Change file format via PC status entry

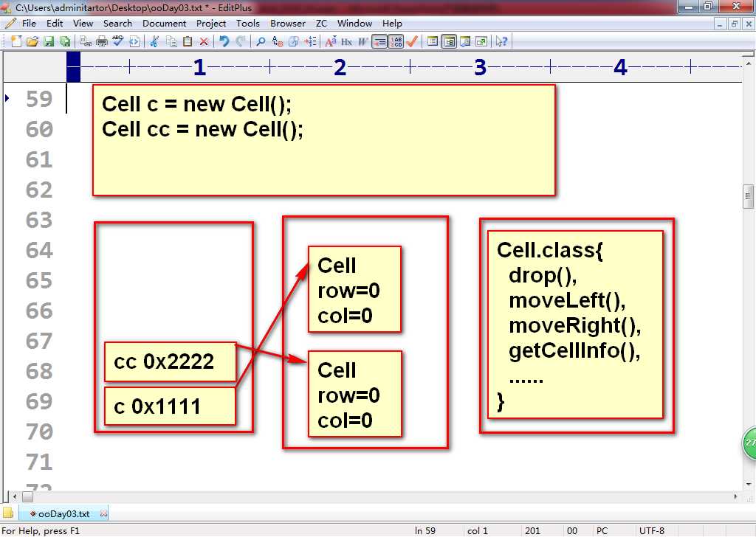click(x=602, y=531)
